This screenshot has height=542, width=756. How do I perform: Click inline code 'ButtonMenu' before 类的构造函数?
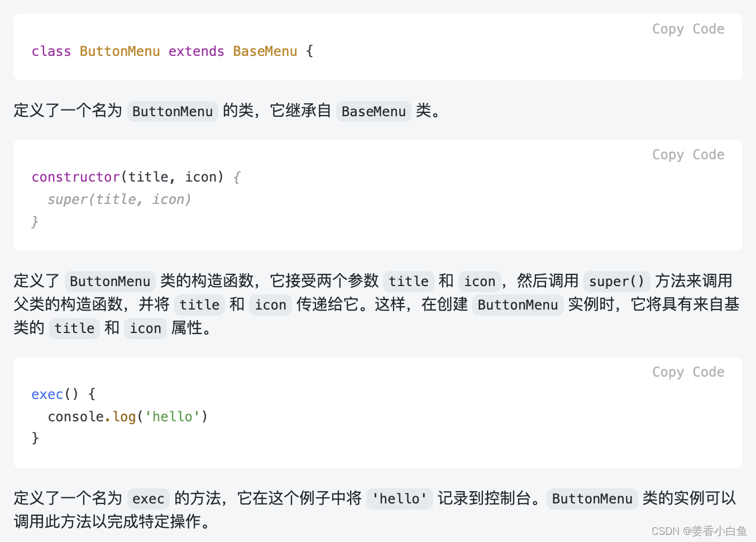pos(110,281)
